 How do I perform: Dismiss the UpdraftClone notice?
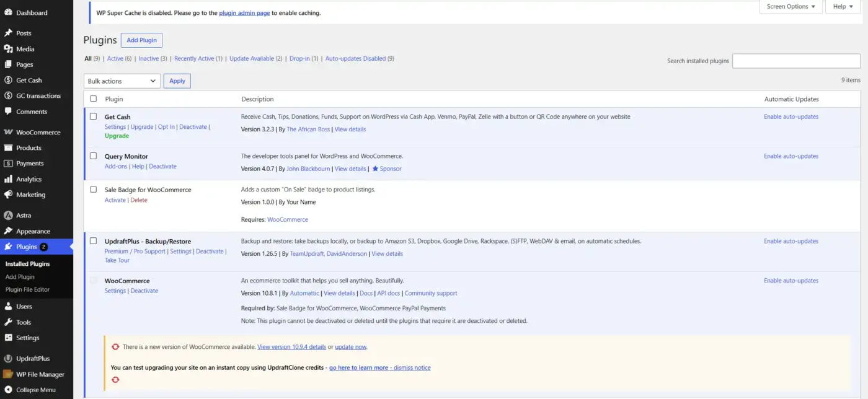tap(412, 367)
